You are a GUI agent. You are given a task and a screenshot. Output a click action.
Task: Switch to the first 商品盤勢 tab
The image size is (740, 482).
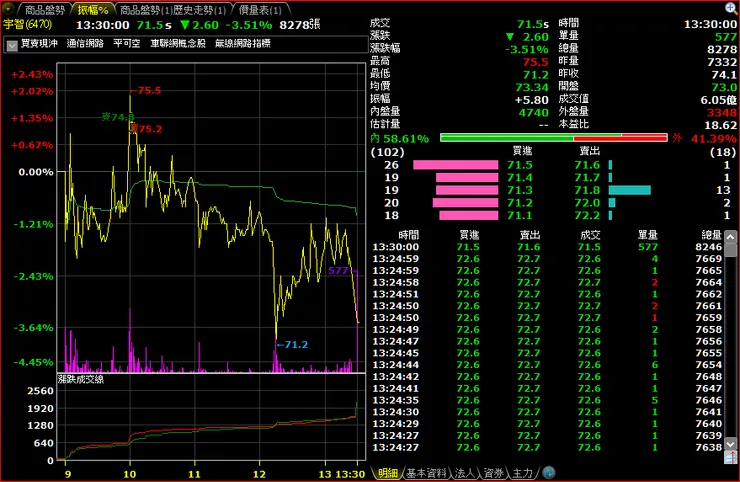(x=44, y=10)
